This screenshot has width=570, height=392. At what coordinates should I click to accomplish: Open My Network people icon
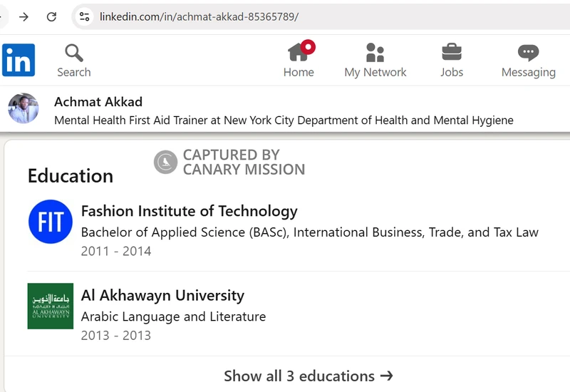(x=375, y=52)
